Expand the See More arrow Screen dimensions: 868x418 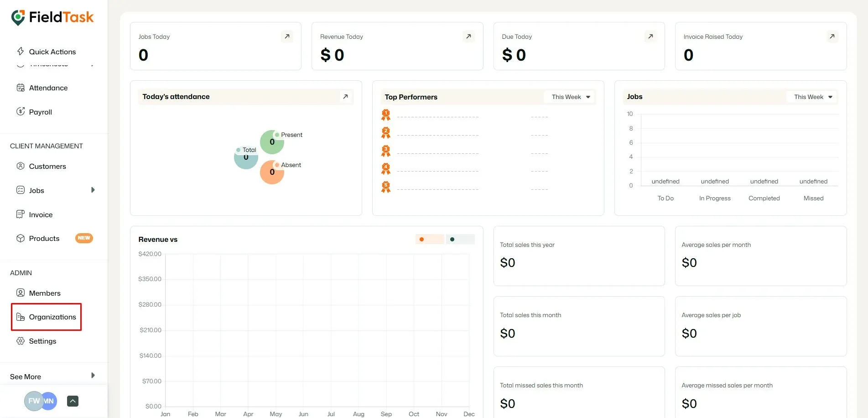[x=93, y=376]
